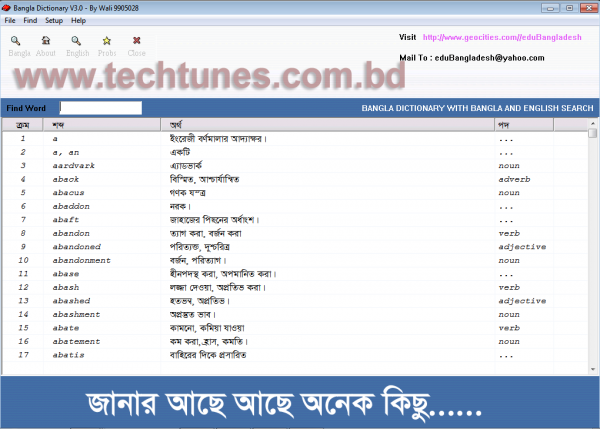The image size is (600, 429).
Task: Open the geocities eduBangladesh link
Action: click(x=502, y=37)
